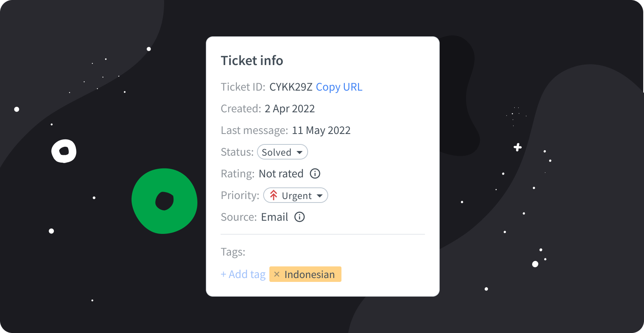Click the Last message date 11 May 2022

point(321,130)
